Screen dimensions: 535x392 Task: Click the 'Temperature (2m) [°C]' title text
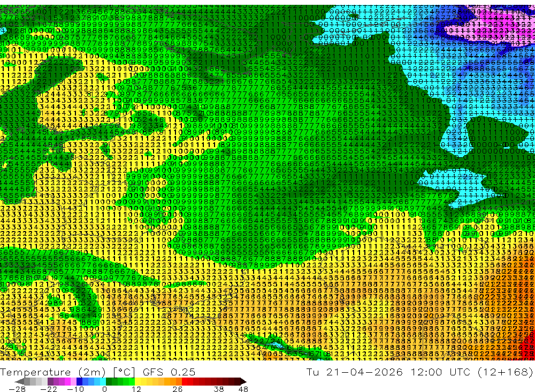coord(67,372)
